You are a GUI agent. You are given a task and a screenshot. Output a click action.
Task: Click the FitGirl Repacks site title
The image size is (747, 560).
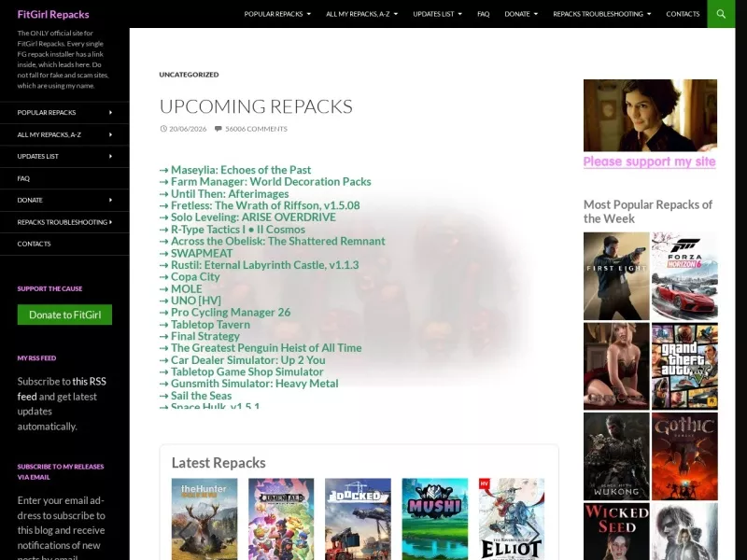coord(53,14)
